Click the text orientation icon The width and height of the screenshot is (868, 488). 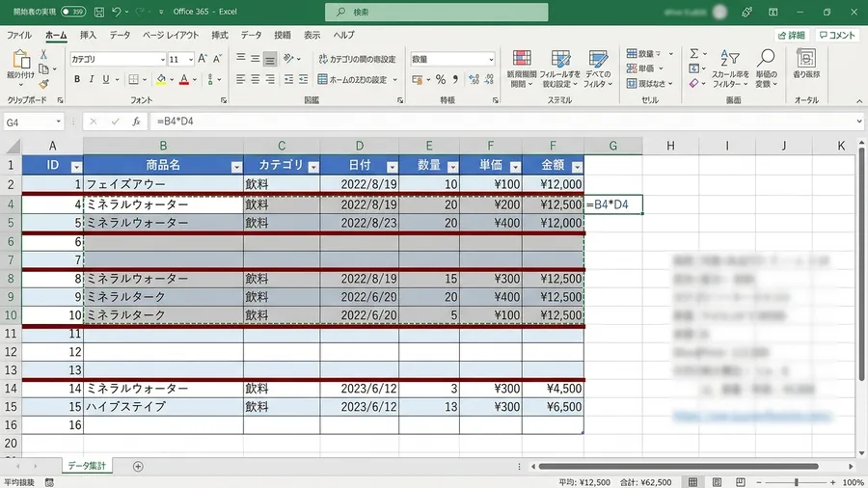point(288,58)
